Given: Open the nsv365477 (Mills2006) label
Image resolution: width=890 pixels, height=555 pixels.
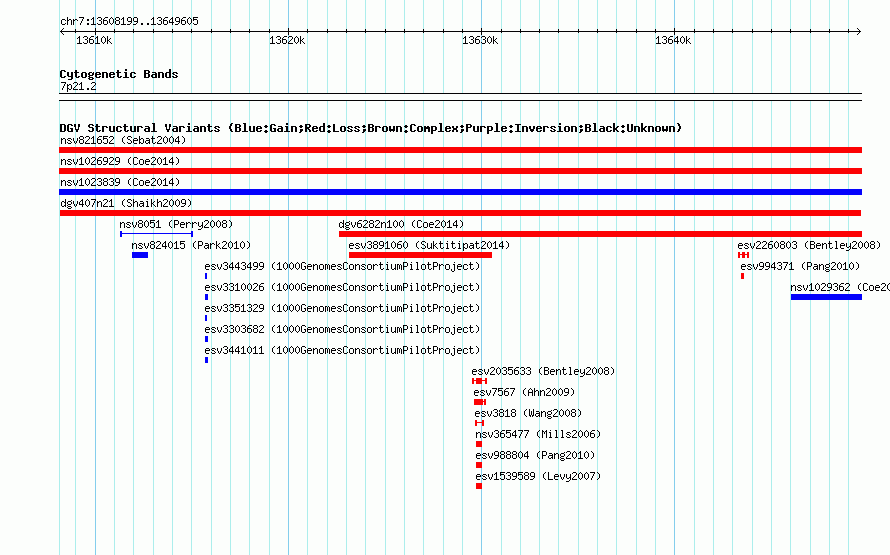Looking at the screenshot, I should tap(538, 434).
